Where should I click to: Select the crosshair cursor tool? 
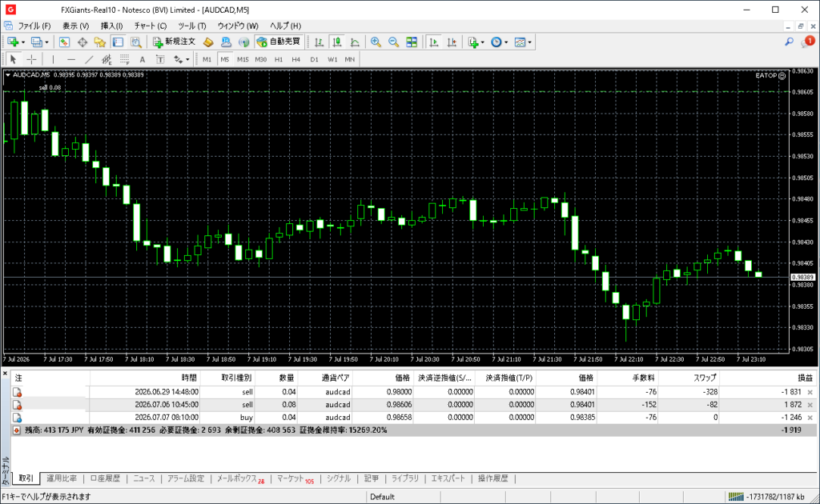[x=31, y=59]
